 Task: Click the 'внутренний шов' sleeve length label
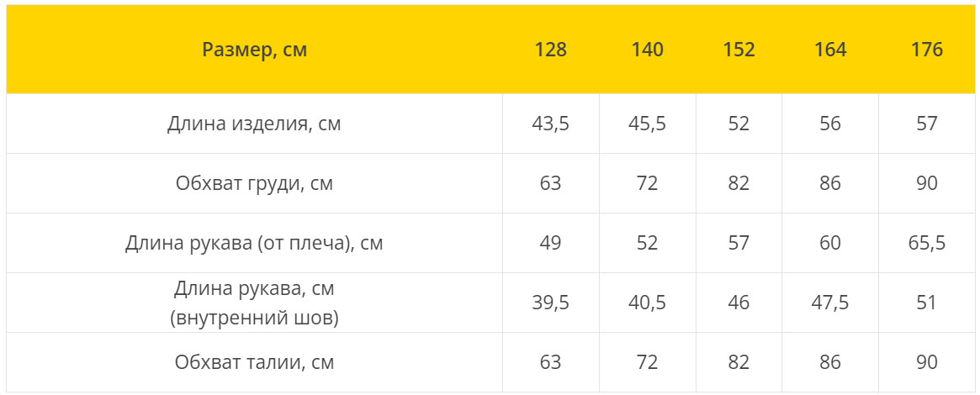(254, 303)
